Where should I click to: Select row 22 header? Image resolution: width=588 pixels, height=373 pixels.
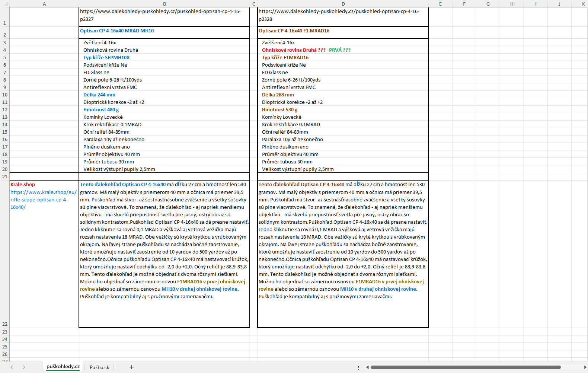(5, 324)
